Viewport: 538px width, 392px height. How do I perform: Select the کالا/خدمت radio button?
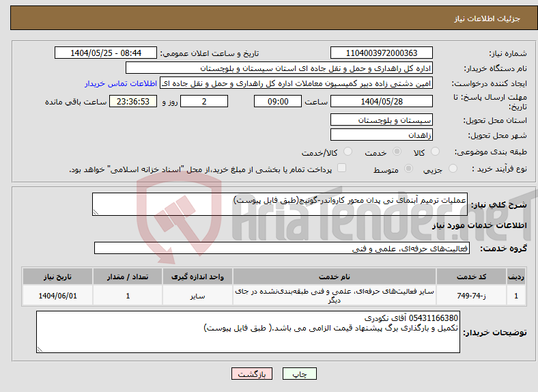[x=348, y=152]
